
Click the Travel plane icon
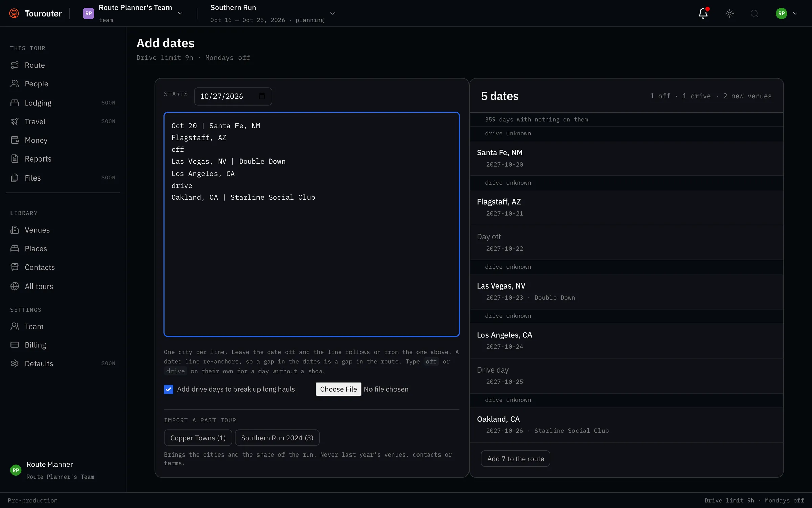[x=15, y=121]
